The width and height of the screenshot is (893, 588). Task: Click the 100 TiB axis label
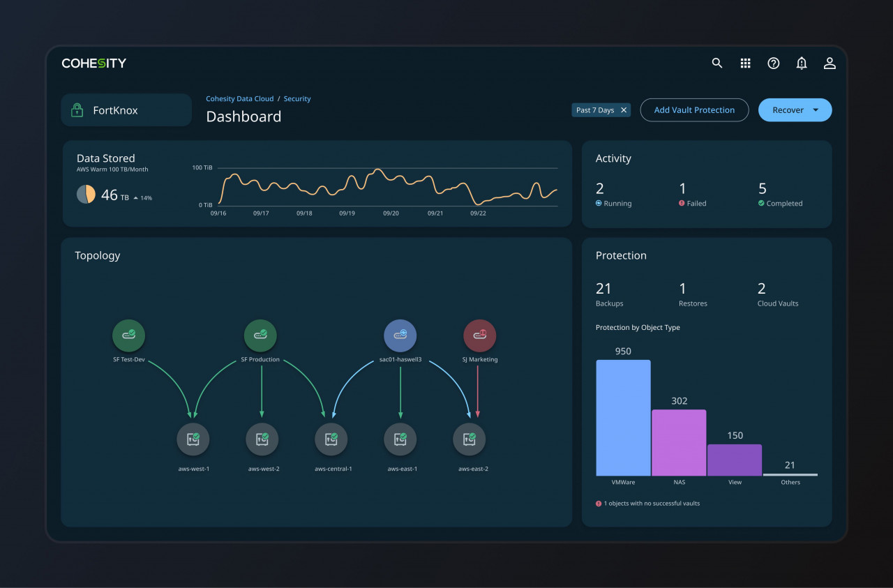[x=202, y=168]
